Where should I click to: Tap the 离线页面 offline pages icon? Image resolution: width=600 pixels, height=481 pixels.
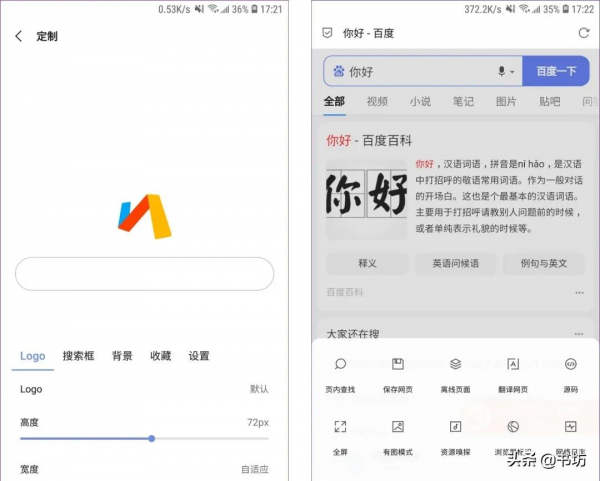click(455, 364)
